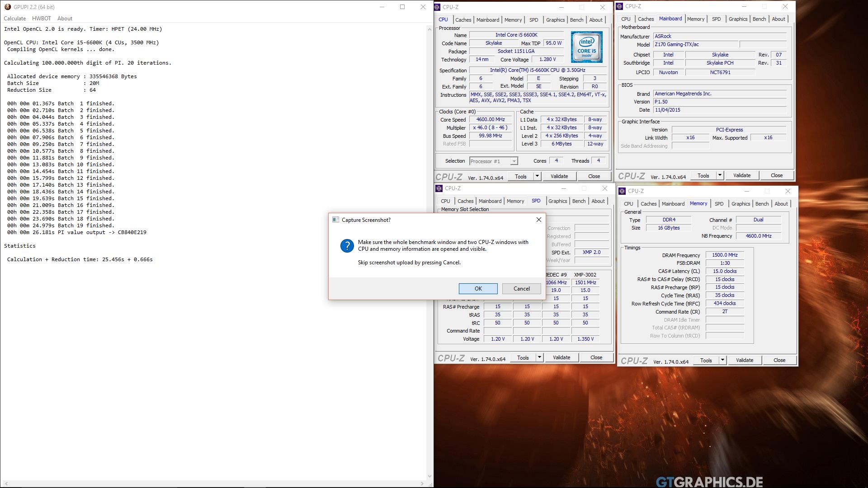This screenshot has width=868, height=488.
Task: Open About tab in CPU window
Action: tap(595, 20)
